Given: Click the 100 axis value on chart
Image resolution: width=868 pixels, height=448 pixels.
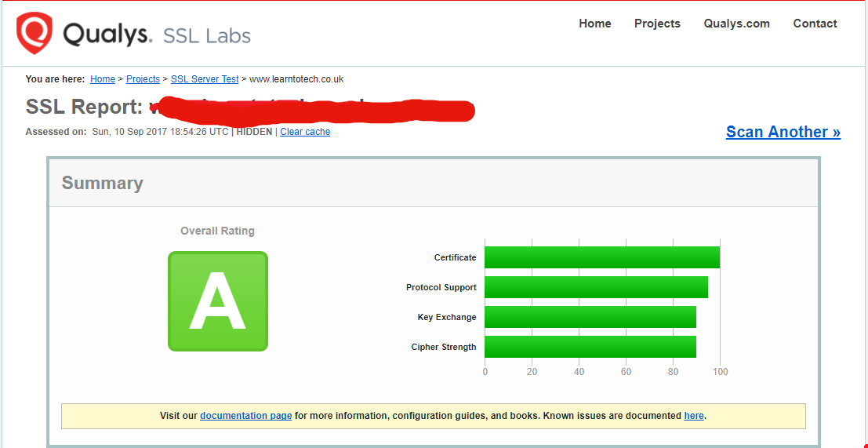Looking at the screenshot, I should (720, 372).
